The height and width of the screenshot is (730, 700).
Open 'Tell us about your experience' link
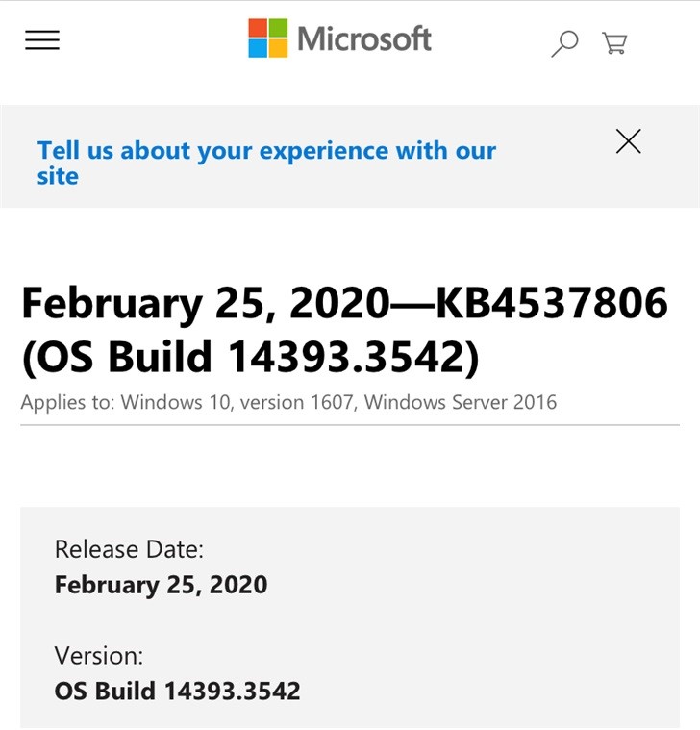coord(266,151)
